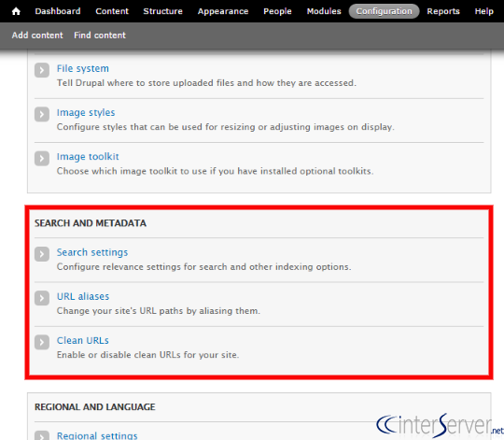Open the Image toolkit link
This screenshot has width=504, height=440.
[88, 157]
